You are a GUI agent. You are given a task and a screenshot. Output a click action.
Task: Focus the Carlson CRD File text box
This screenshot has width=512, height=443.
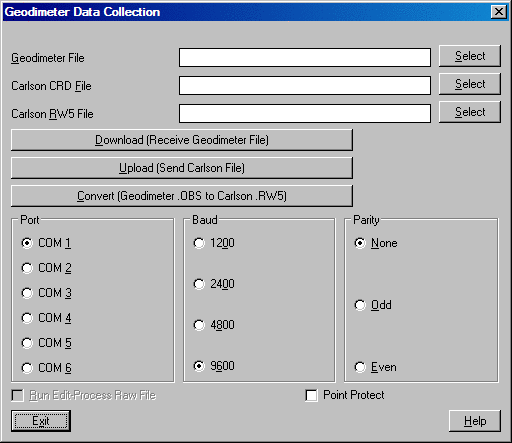pyautogui.click(x=305, y=85)
